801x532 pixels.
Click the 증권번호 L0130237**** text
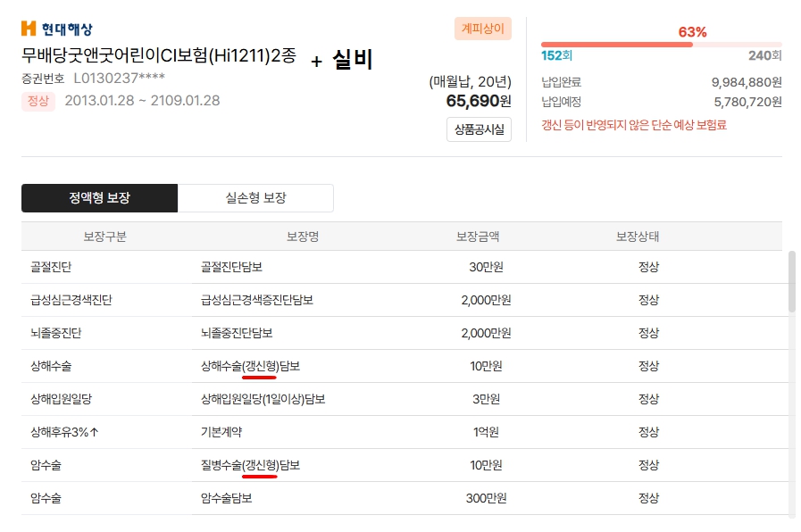point(93,79)
